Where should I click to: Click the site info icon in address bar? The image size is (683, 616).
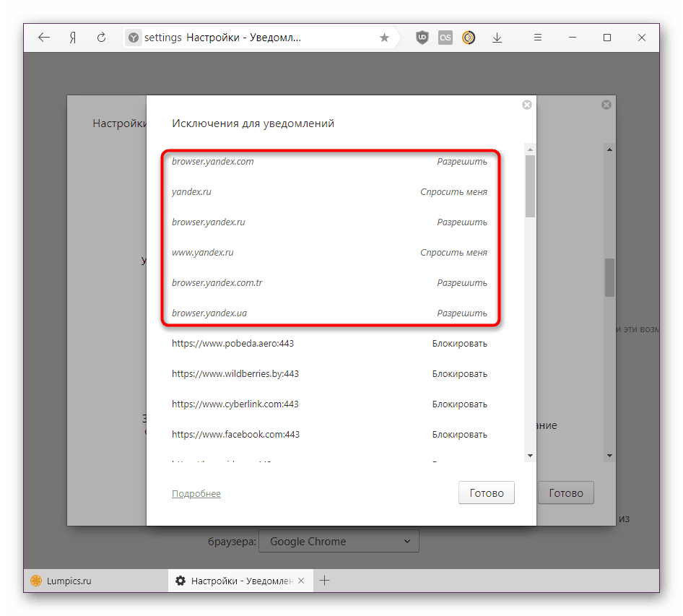(x=134, y=38)
